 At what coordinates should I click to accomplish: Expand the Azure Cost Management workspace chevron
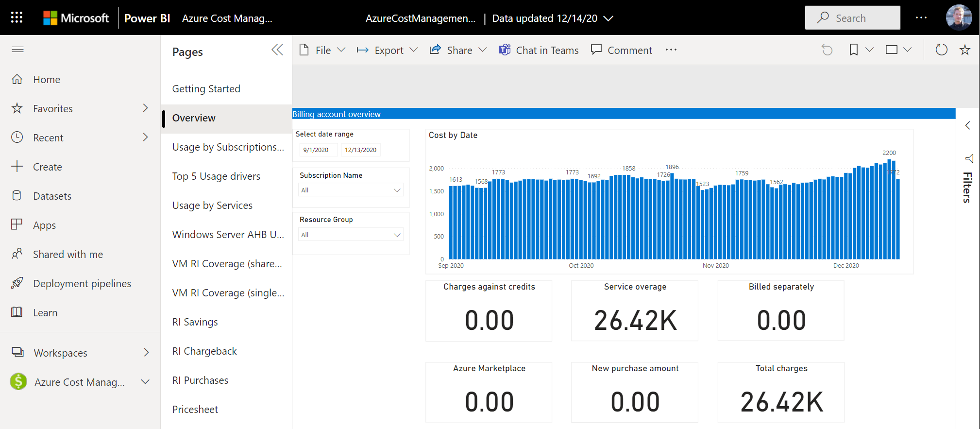click(x=145, y=382)
